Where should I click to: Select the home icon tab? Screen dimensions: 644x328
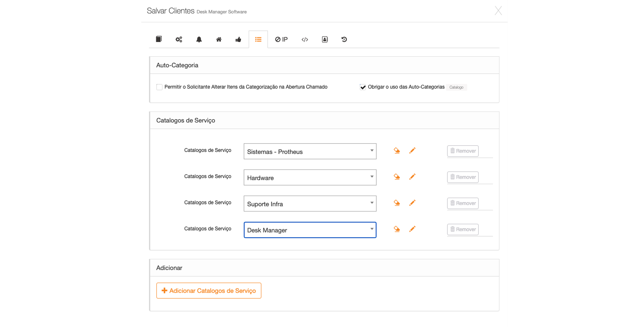tap(219, 40)
